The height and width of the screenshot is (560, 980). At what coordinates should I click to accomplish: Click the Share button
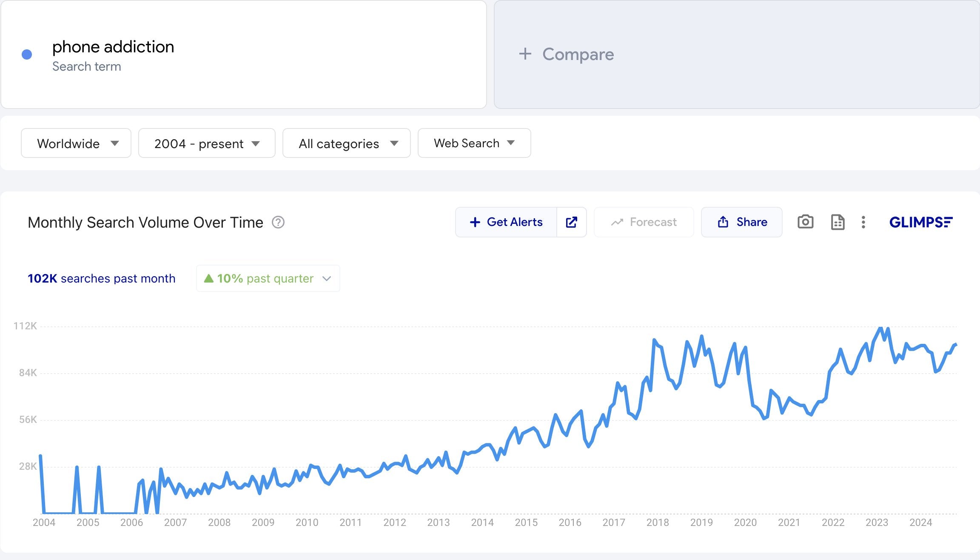coord(742,222)
